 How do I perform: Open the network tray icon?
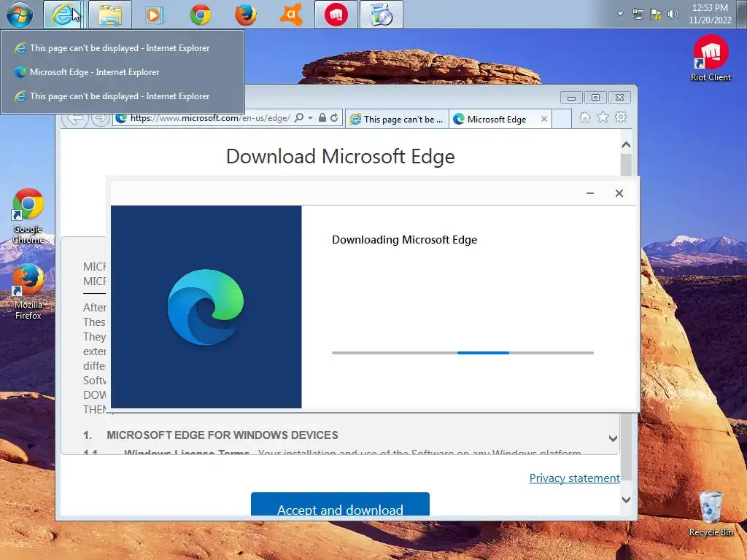(638, 14)
